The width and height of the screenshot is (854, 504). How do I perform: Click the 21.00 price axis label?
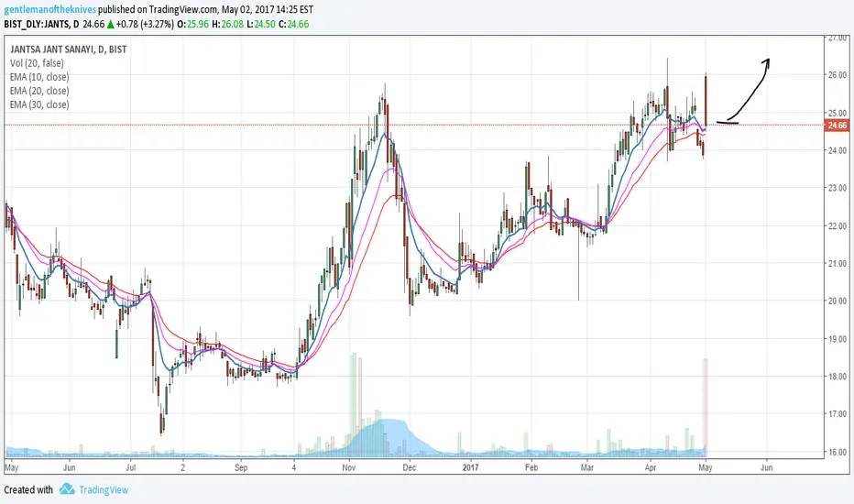(838, 263)
